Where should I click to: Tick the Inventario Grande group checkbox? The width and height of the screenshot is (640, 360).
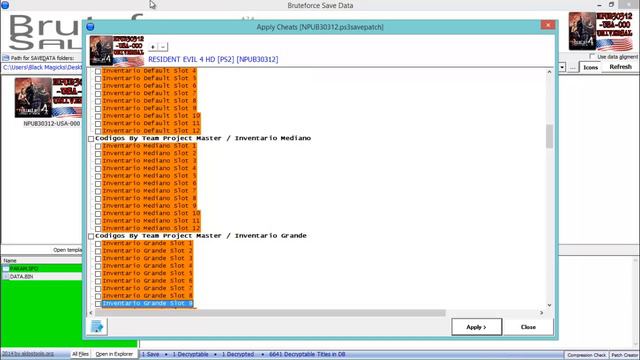91,236
